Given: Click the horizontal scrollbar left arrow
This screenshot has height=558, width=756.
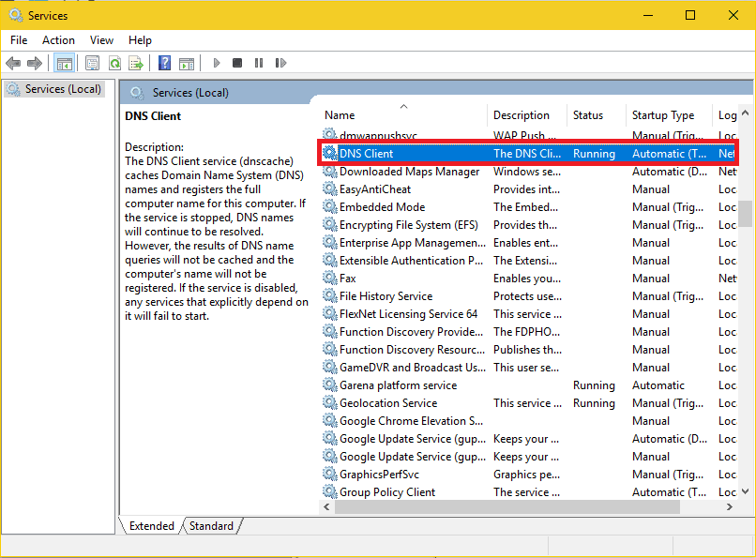Looking at the screenshot, I should pos(327,506).
